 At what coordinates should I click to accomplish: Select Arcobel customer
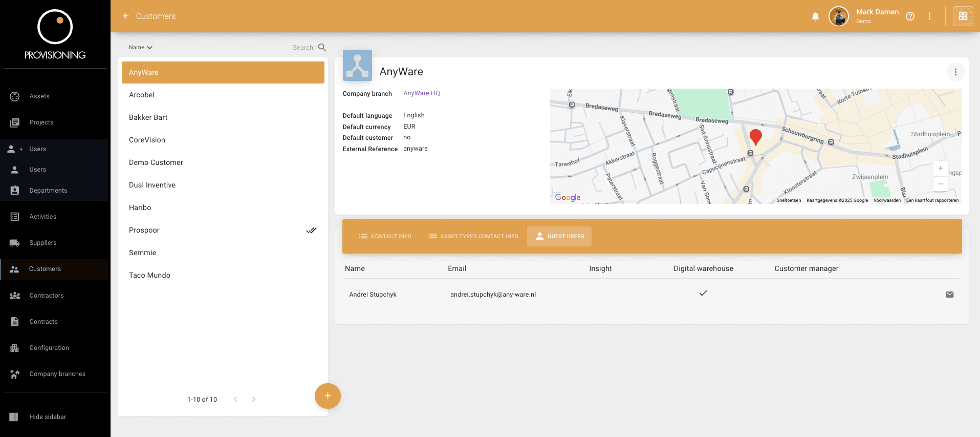point(223,95)
